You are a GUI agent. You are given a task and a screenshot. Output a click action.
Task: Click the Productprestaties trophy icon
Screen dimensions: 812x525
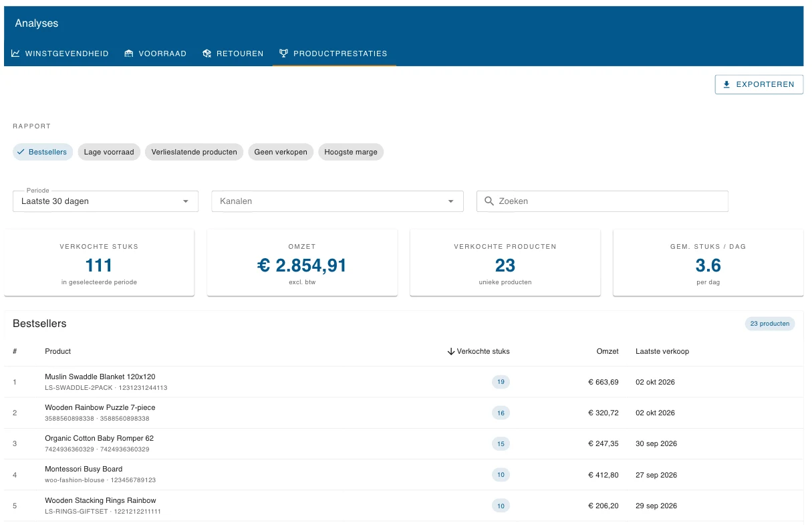tap(284, 54)
